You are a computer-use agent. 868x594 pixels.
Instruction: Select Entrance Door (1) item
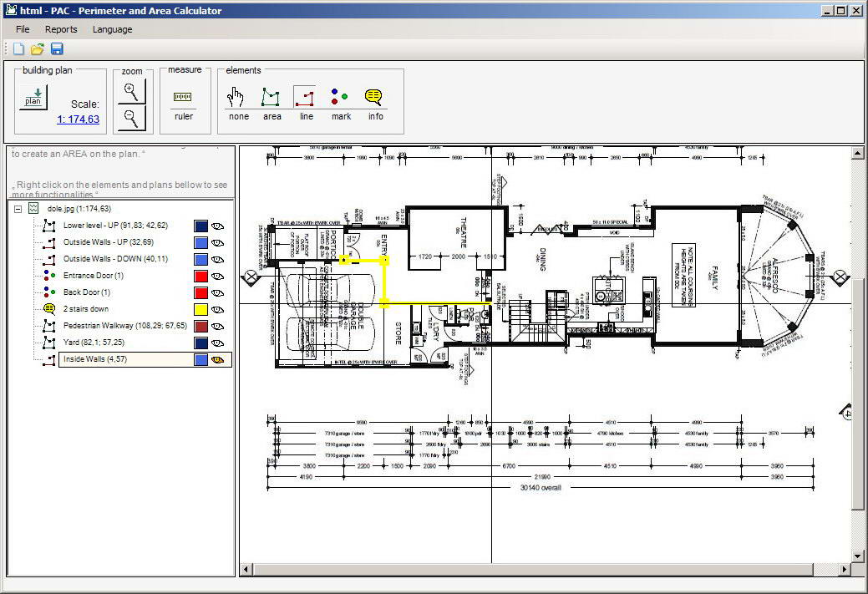click(x=93, y=276)
